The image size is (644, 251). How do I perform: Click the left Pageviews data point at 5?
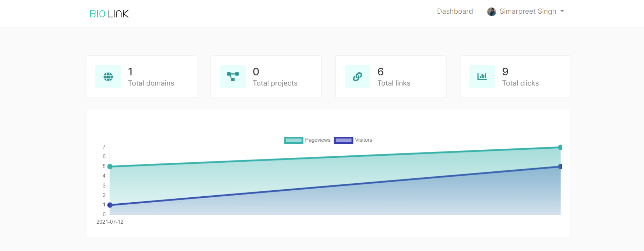(110, 167)
